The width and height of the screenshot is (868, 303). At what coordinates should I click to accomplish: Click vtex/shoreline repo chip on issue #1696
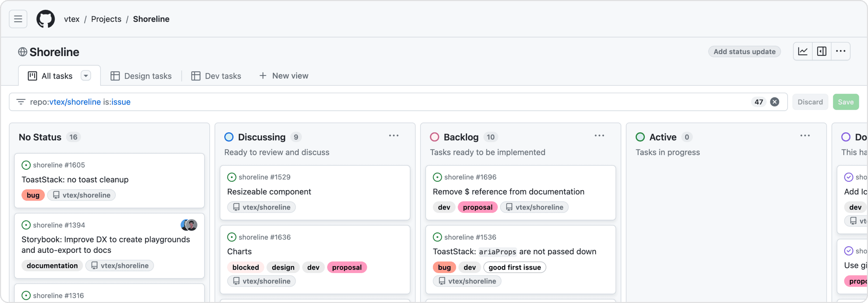pyautogui.click(x=534, y=207)
